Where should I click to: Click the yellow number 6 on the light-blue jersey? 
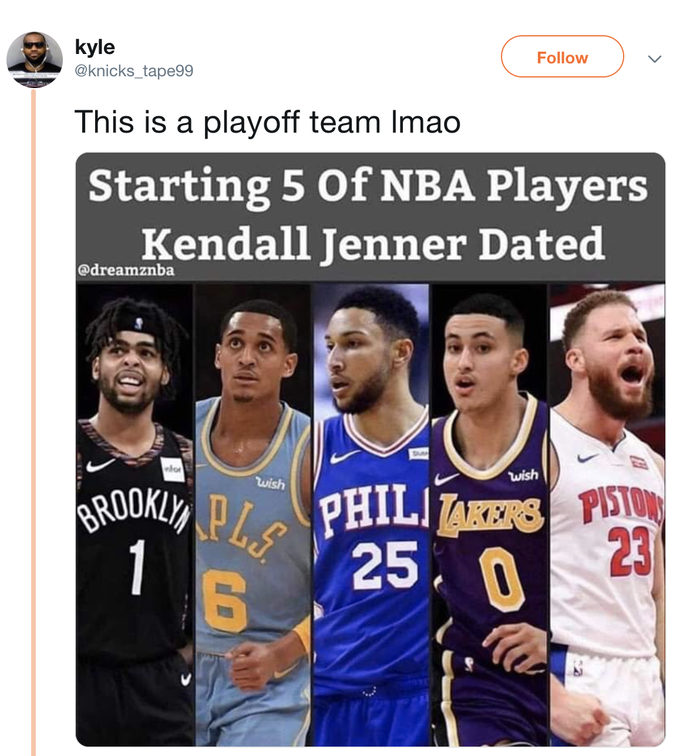(224, 600)
